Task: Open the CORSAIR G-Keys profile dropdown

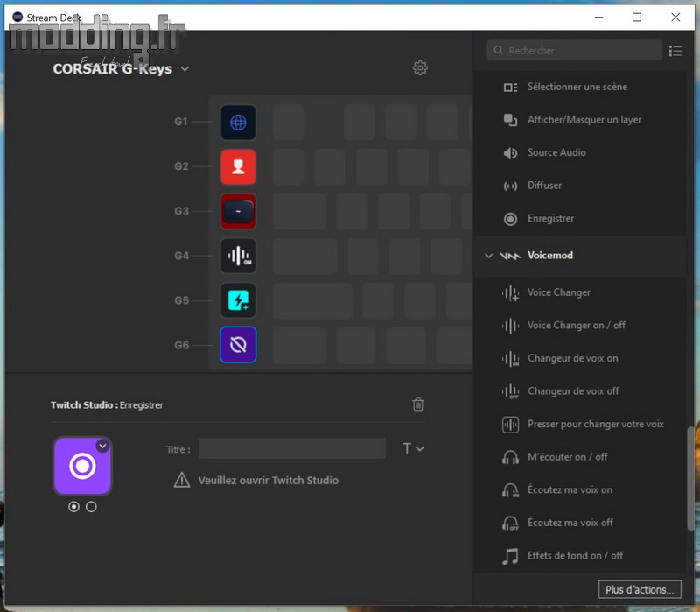Action: (x=185, y=69)
